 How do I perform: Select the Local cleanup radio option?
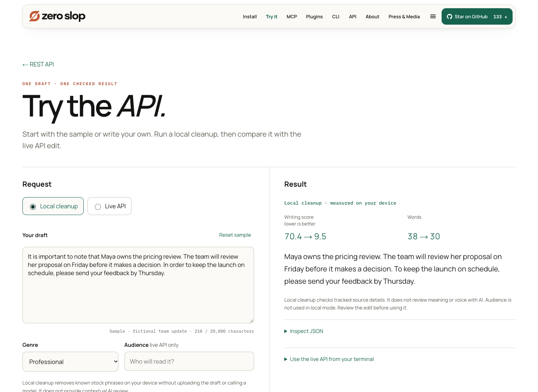pyautogui.click(x=53, y=206)
